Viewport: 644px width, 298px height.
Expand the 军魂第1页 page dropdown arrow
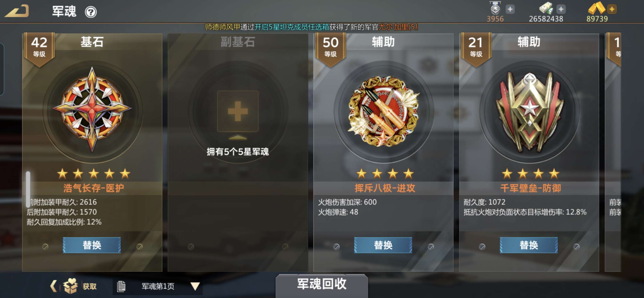[195, 286]
